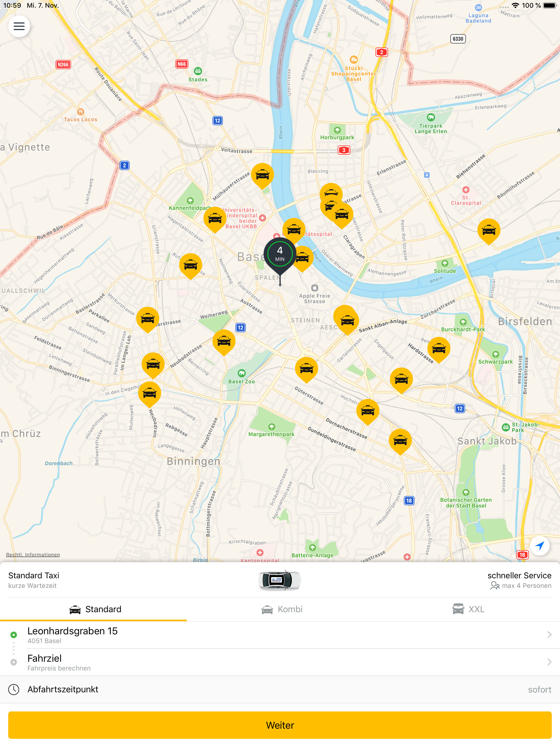This screenshot has width=560, height=747.
Task: Change Abfahrtszeitpunkt from sofort
Action: tap(539, 689)
